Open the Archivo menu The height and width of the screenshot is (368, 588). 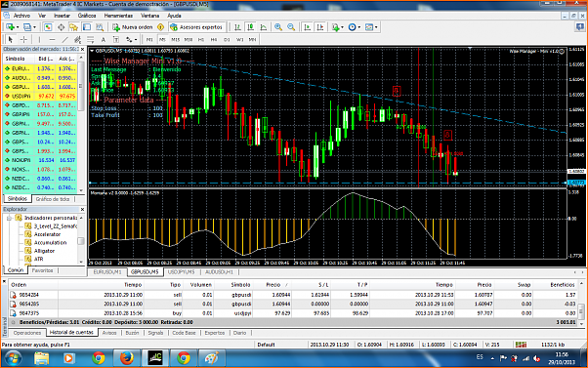[21, 16]
